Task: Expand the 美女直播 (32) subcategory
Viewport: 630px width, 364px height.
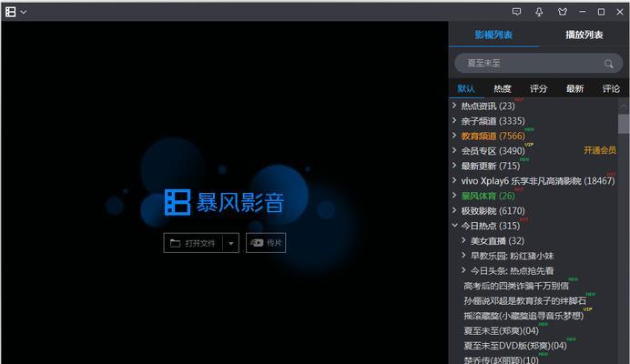Action: click(463, 240)
